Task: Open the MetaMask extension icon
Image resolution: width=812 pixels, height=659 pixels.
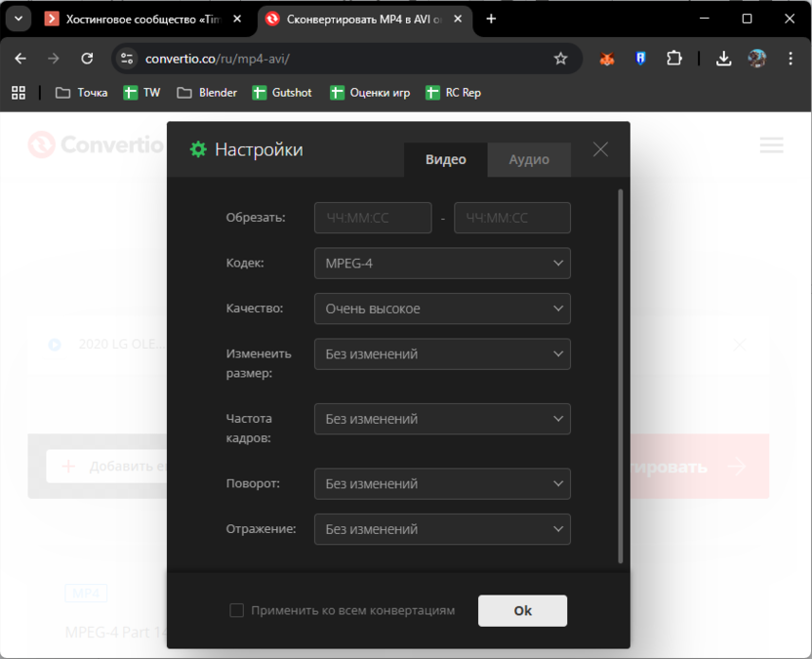Action: [x=606, y=59]
